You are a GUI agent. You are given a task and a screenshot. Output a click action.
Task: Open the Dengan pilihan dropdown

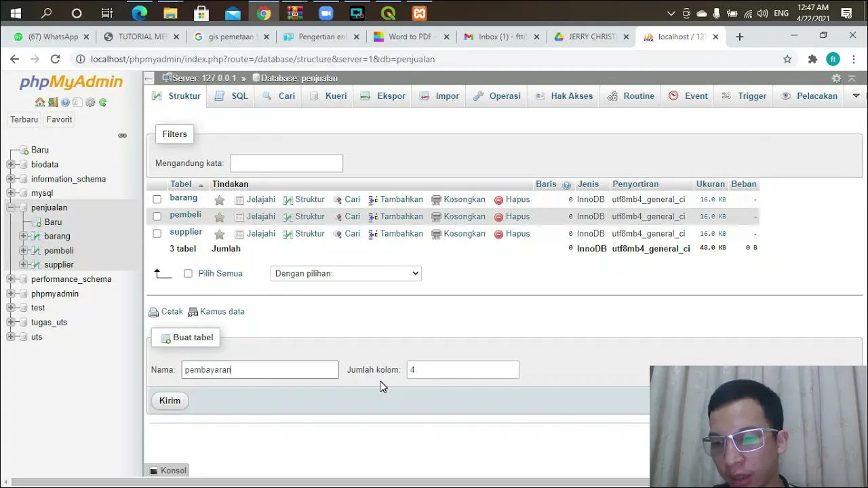[346, 273]
